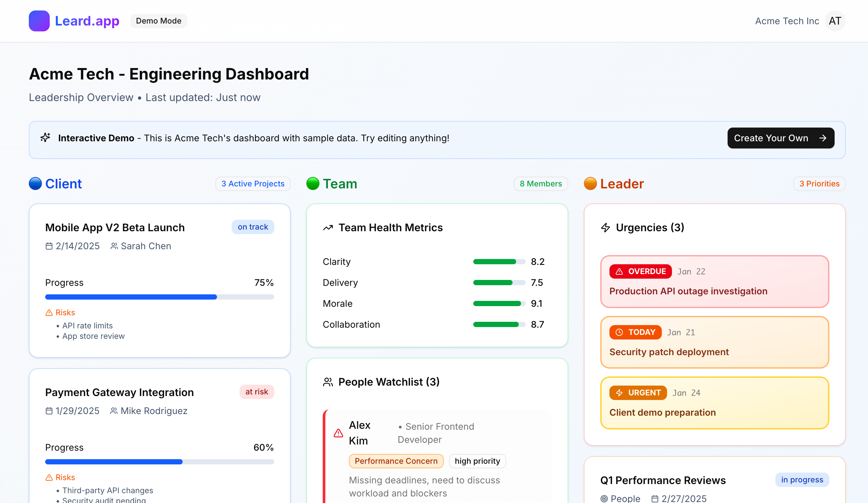Open Client demo preparation card
Image resolution: width=868 pixels, height=503 pixels.
coord(714,403)
